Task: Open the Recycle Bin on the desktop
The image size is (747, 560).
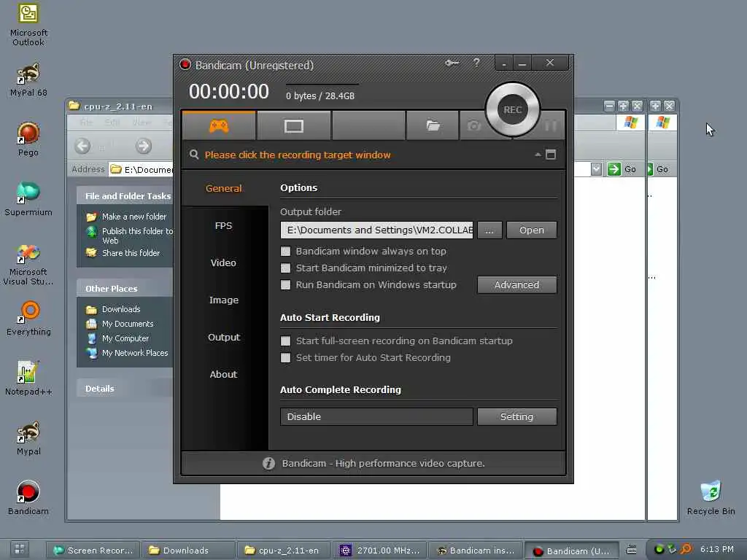Action: (x=711, y=498)
